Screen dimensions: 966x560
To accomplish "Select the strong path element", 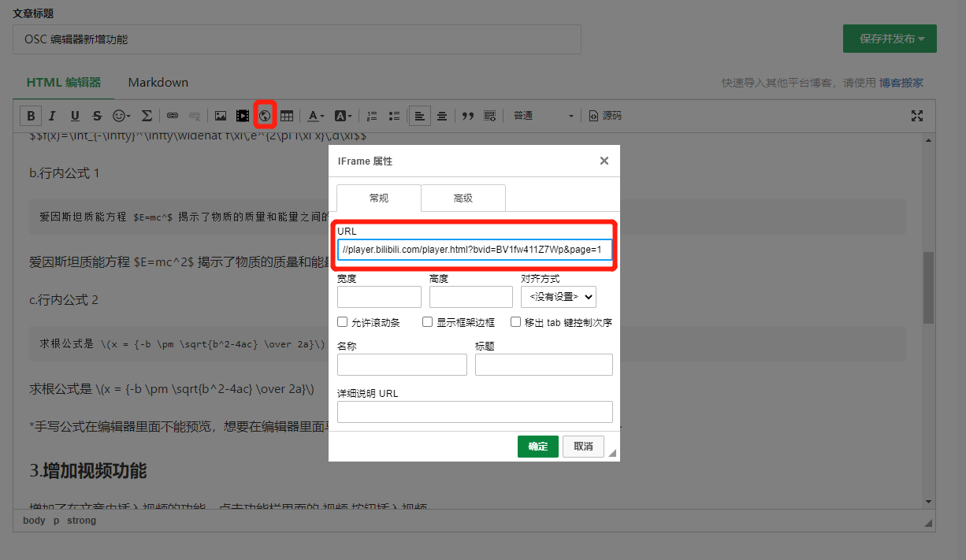I will tap(82, 521).
